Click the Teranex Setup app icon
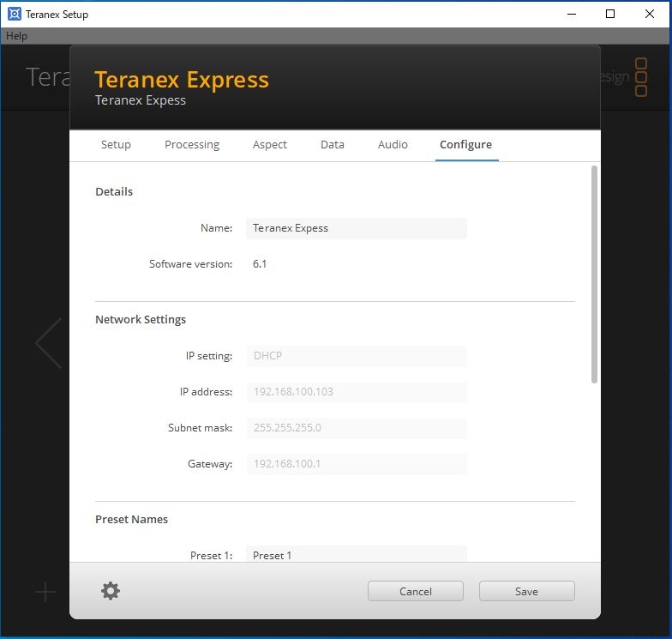672x639 pixels. [14, 14]
